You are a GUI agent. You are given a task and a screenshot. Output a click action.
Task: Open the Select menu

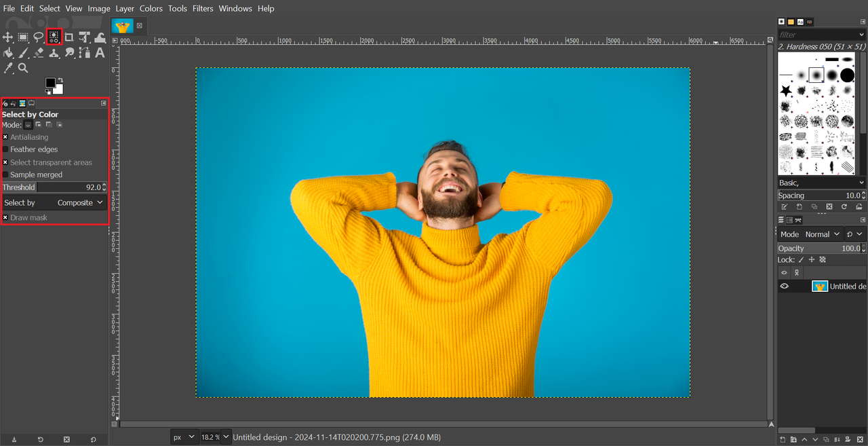50,8
